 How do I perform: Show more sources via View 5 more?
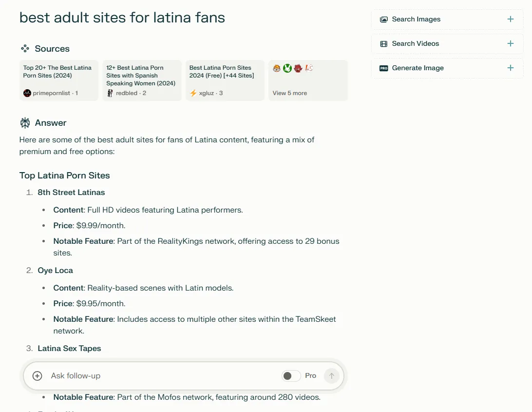point(290,93)
